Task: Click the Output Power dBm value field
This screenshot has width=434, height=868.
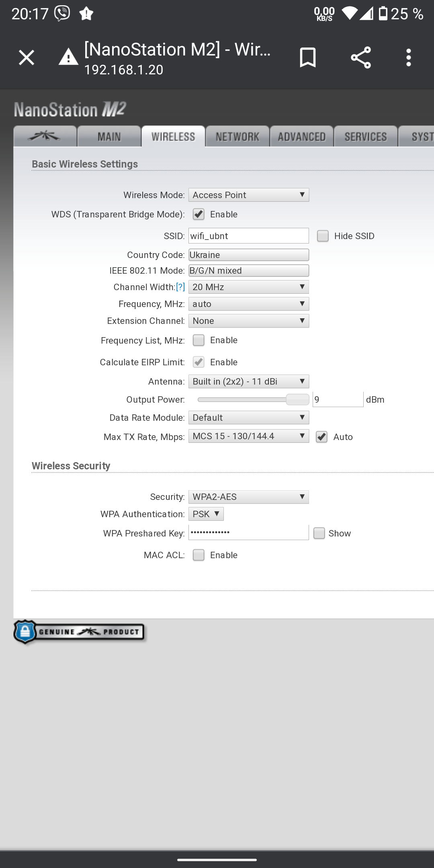Action: click(338, 399)
